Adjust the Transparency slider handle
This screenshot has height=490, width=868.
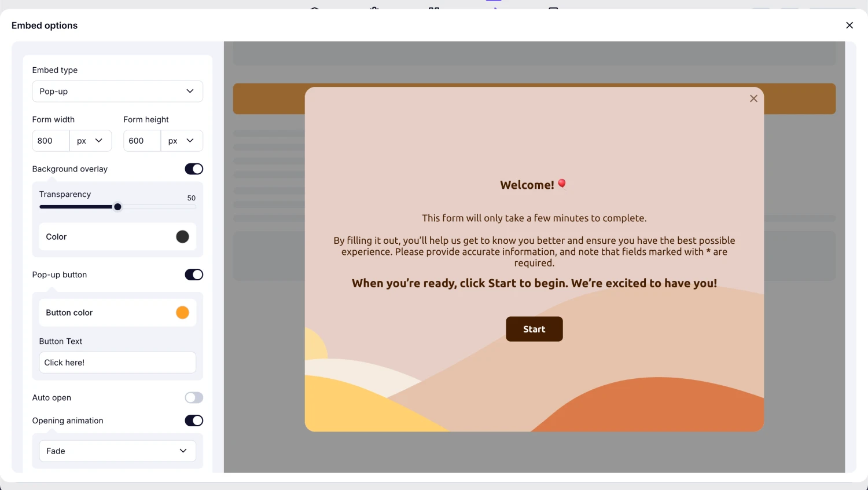point(117,207)
